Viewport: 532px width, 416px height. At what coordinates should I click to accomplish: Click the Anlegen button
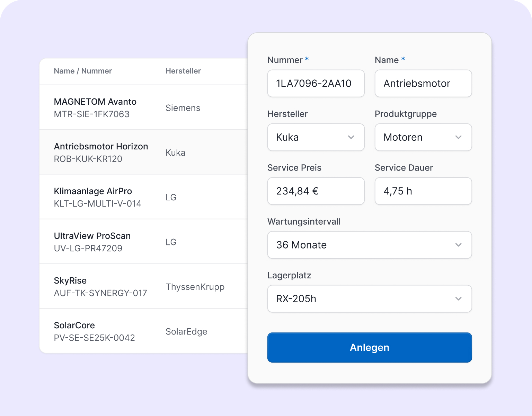370,347
